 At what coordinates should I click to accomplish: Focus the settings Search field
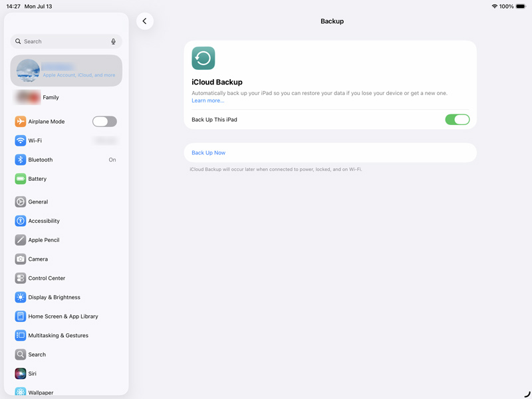tap(66, 41)
